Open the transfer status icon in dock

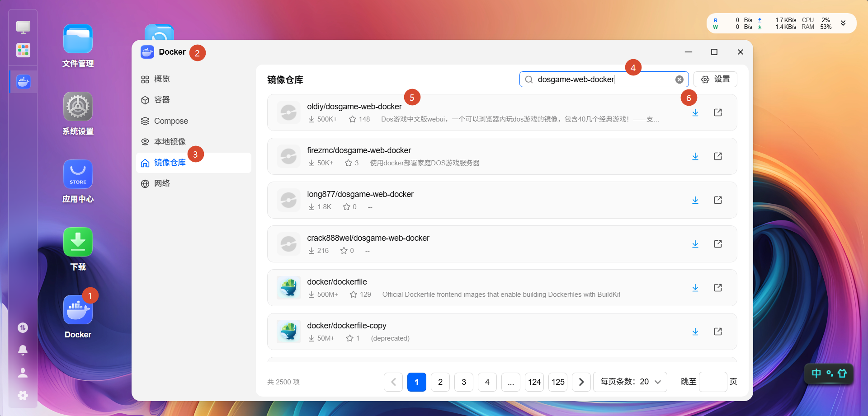[x=23, y=327]
